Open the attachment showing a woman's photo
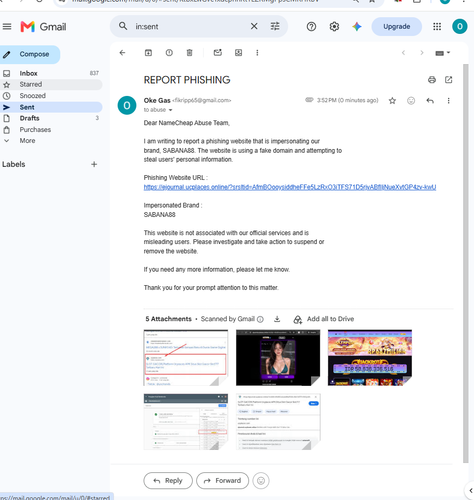 [278, 358]
